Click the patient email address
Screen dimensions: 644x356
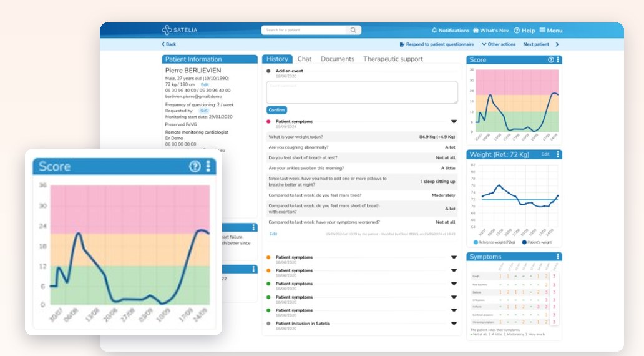tap(193, 96)
